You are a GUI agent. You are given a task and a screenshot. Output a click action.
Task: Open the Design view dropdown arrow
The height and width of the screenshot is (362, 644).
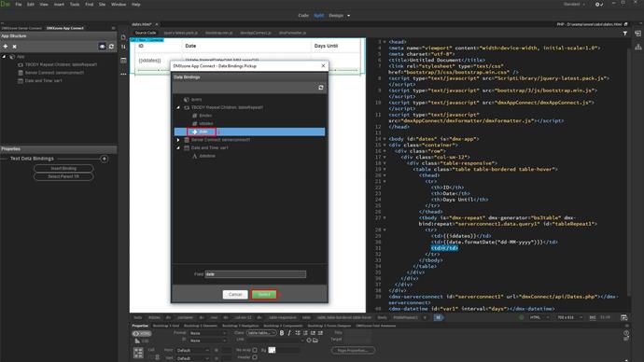[x=349, y=16]
